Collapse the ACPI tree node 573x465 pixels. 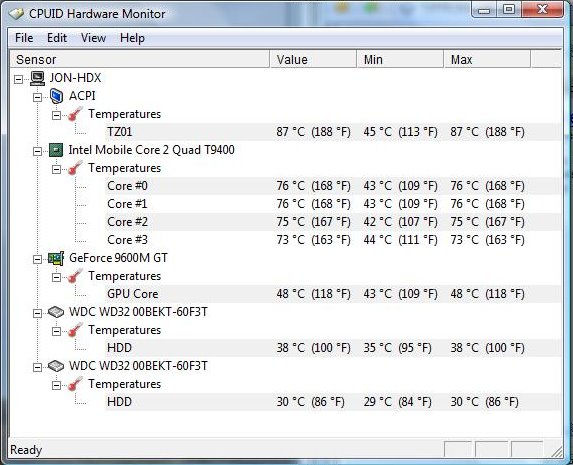tap(37, 97)
